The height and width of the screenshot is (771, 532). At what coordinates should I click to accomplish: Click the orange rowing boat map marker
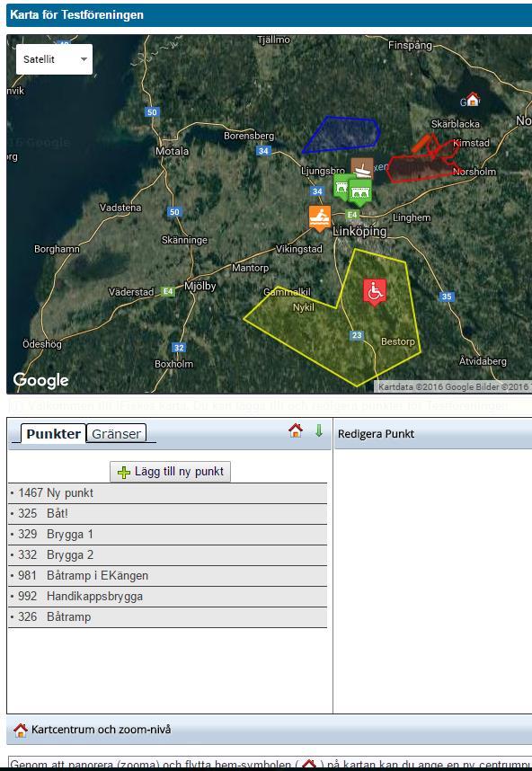tap(320, 217)
